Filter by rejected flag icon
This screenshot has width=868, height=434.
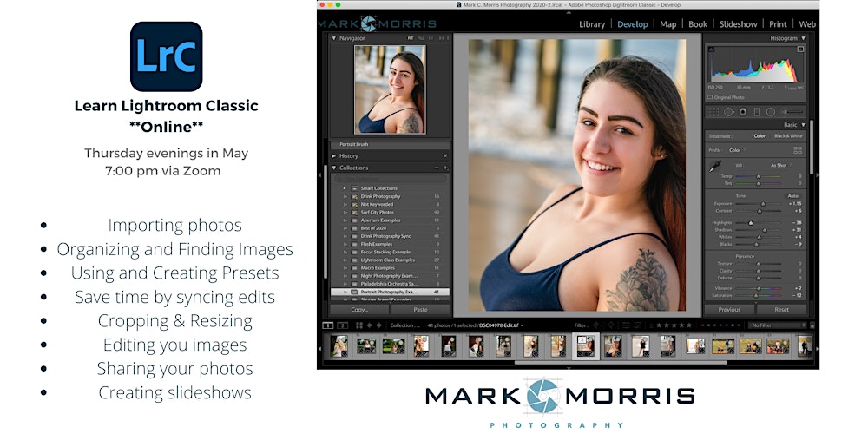611,325
